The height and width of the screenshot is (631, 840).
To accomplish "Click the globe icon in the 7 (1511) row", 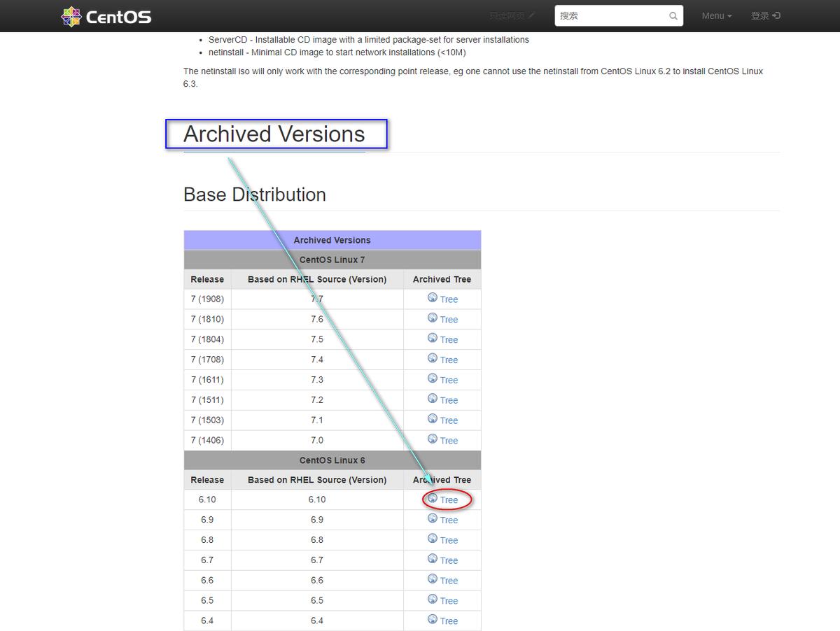I will coord(433,399).
